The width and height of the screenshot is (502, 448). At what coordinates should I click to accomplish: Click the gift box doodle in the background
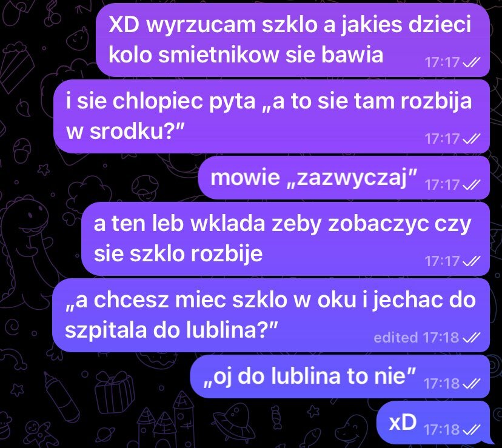pyautogui.click(x=115, y=392)
